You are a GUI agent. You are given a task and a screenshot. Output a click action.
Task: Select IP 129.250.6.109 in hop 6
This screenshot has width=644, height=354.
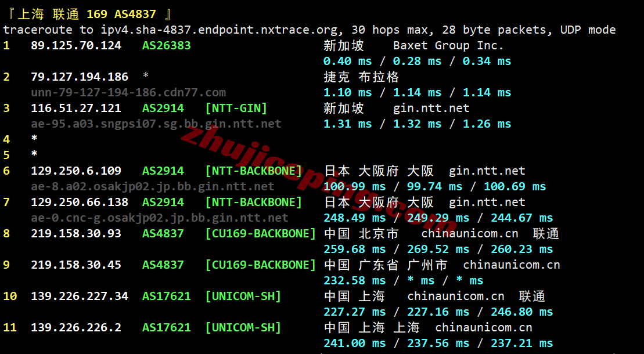click(x=76, y=171)
